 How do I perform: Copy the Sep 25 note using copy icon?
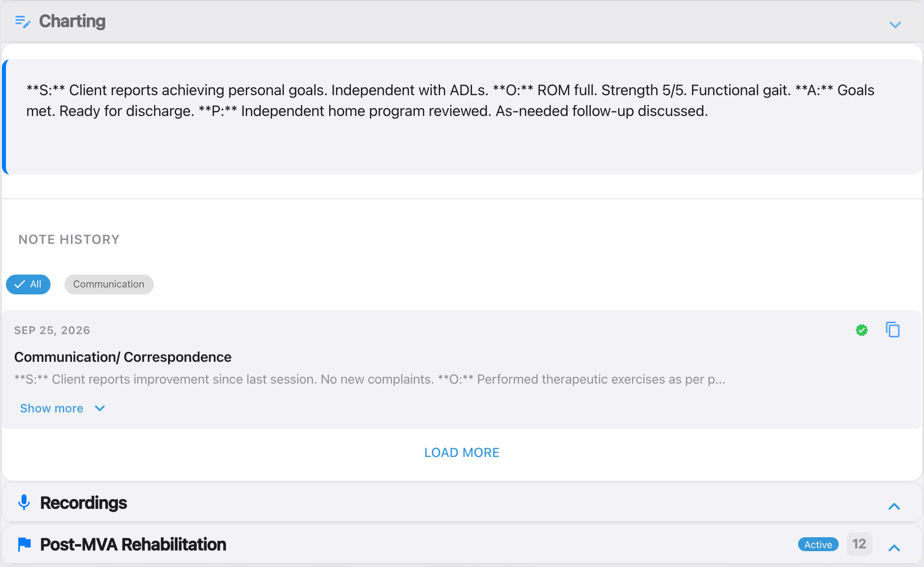pos(893,330)
